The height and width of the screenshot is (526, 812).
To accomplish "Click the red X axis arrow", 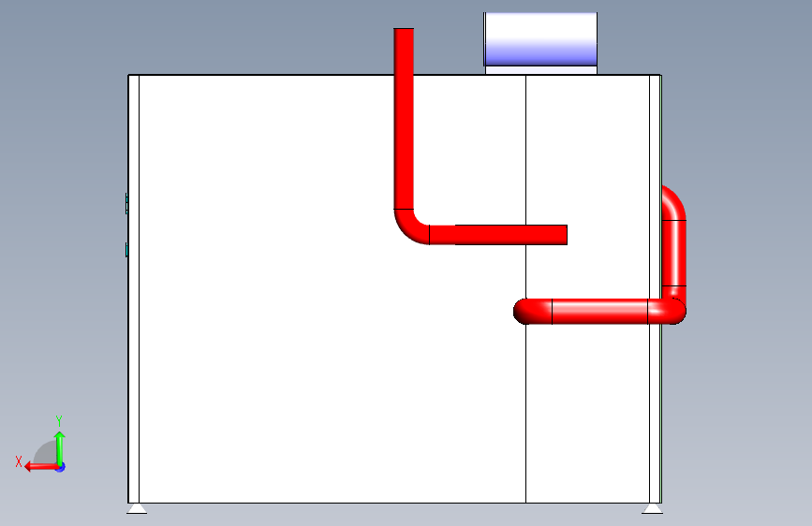I will pyautogui.click(x=41, y=467).
